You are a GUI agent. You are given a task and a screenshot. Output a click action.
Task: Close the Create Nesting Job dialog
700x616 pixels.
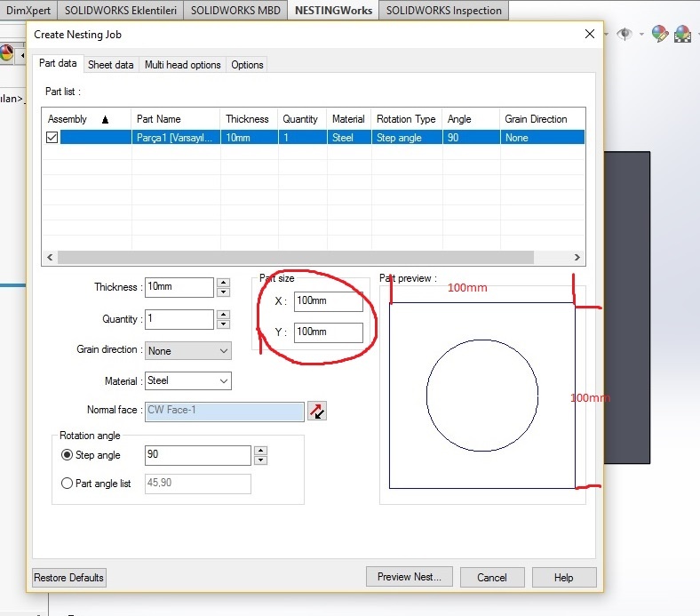(589, 34)
